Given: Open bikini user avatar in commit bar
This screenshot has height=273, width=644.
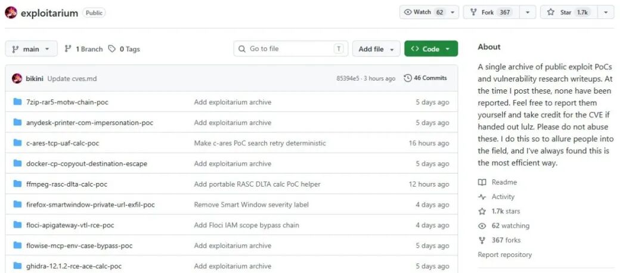Looking at the screenshot, I should pyautogui.click(x=17, y=79).
